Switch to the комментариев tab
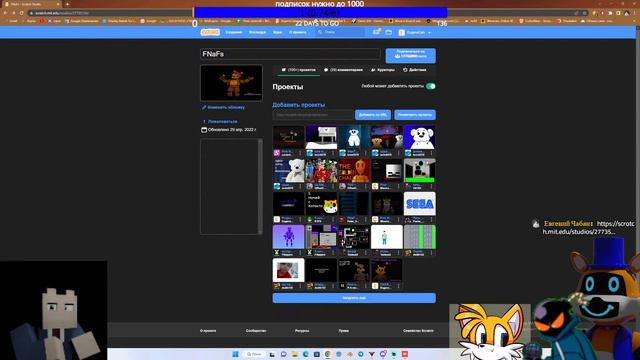 point(343,70)
